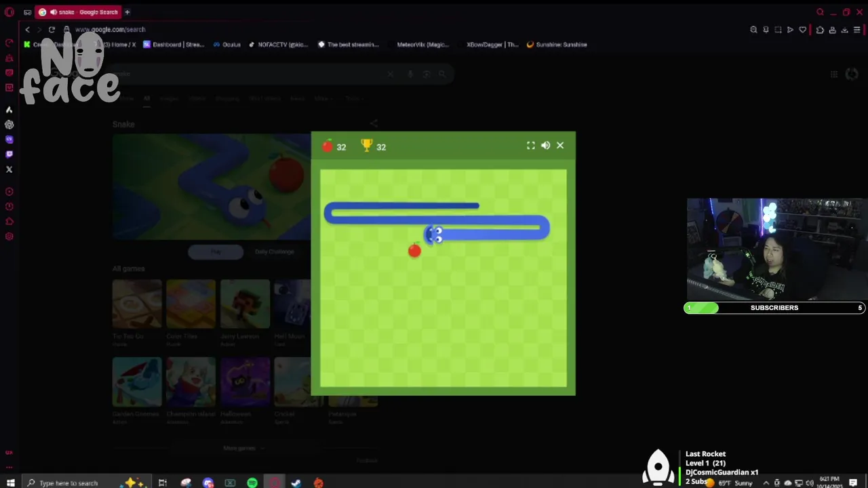Open the Easy Setup lines menu icon

coord(857,30)
